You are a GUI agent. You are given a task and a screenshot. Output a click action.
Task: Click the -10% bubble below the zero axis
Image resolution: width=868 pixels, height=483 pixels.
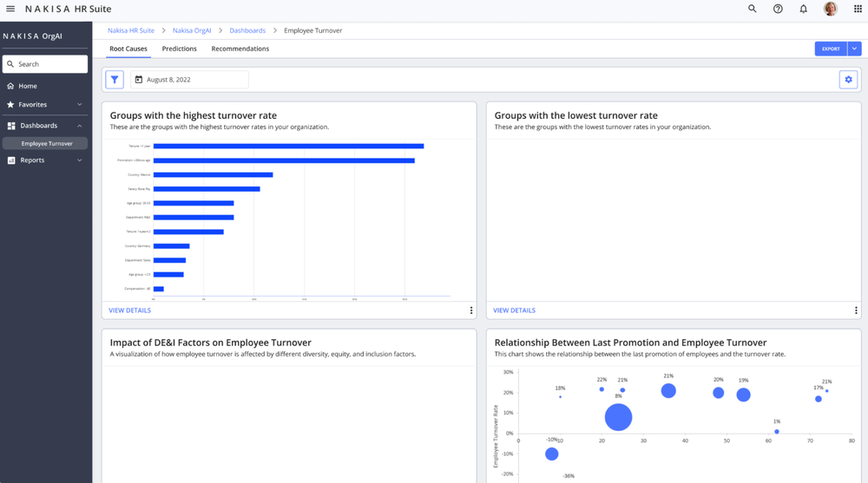click(x=551, y=454)
